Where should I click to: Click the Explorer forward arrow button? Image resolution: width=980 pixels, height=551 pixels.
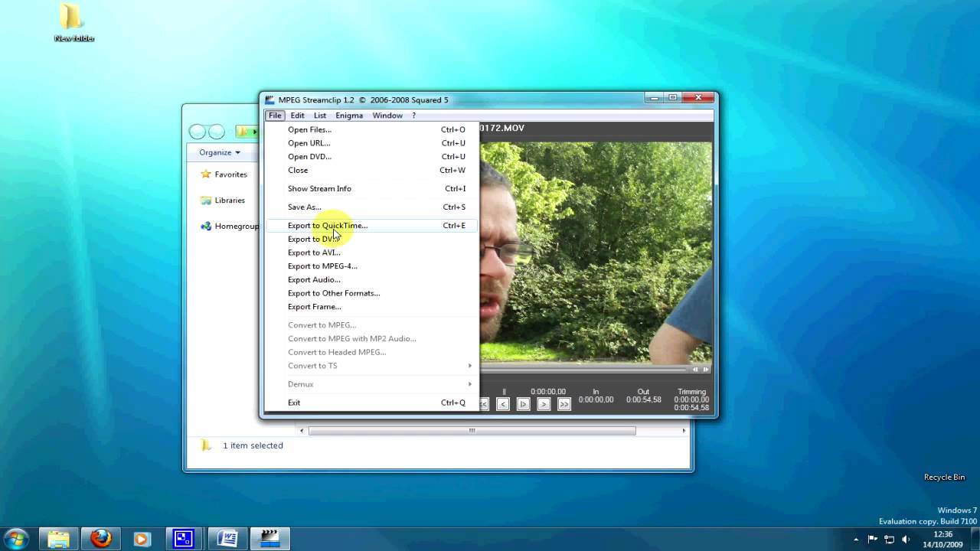217,132
